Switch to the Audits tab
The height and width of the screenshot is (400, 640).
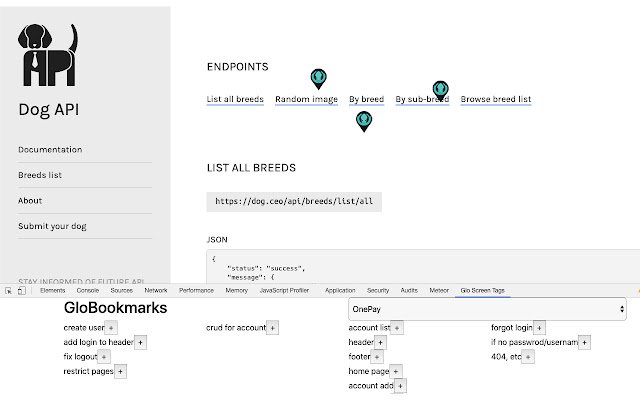(x=409, y=291)
